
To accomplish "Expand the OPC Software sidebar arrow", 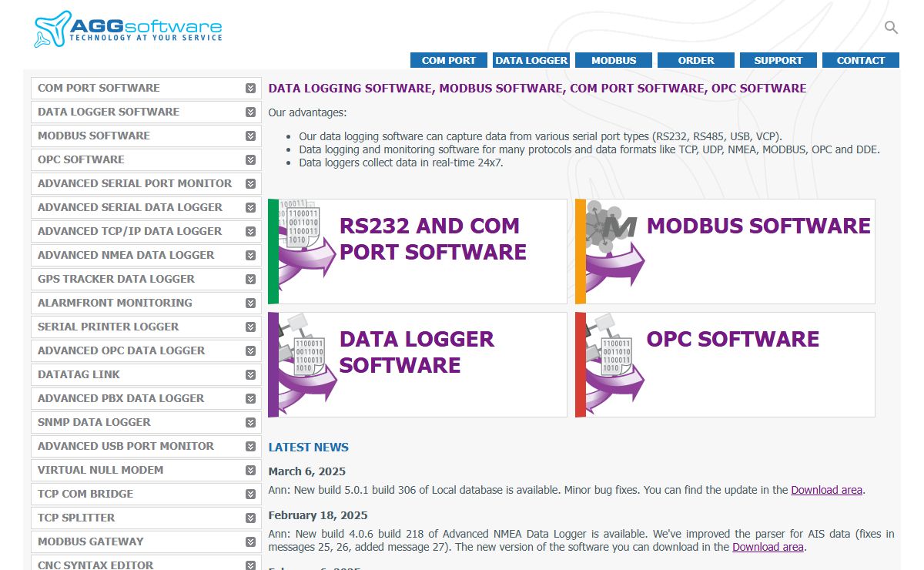I will point(250,160).
